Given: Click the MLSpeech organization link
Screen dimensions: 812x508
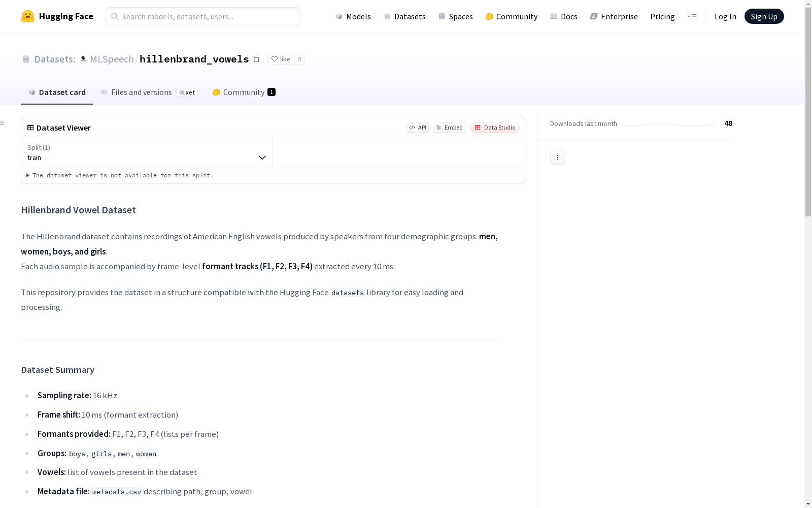Looking at the screenshot, I should 112,59.
